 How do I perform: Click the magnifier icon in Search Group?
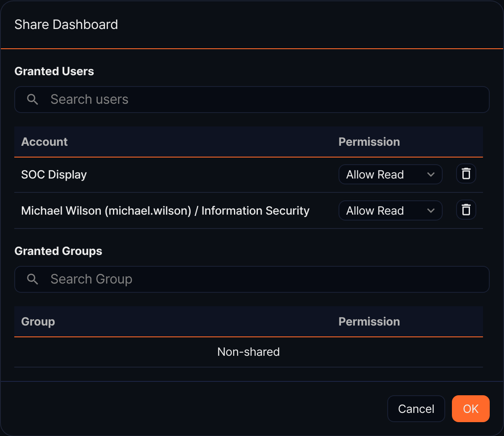[33, 279]
